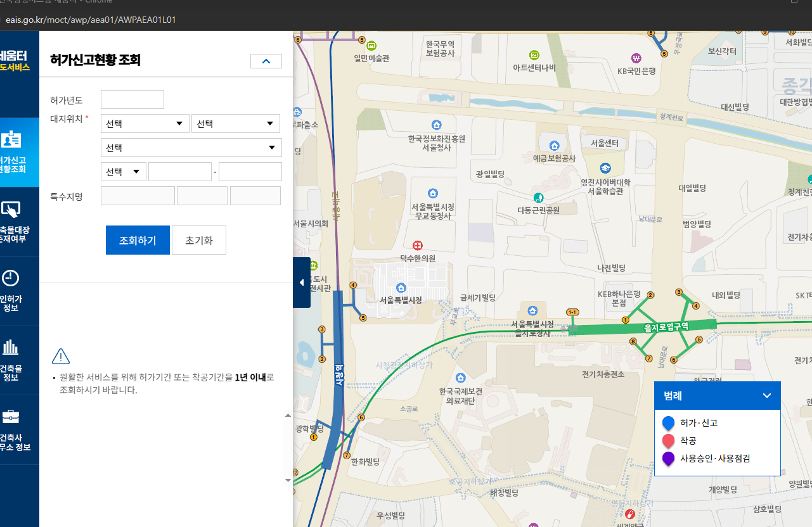Click the 서울특별시청 을지로청사 map icon
Image resolution: width=812 pixels, height=527 pixels.
[x=532, y=310]
